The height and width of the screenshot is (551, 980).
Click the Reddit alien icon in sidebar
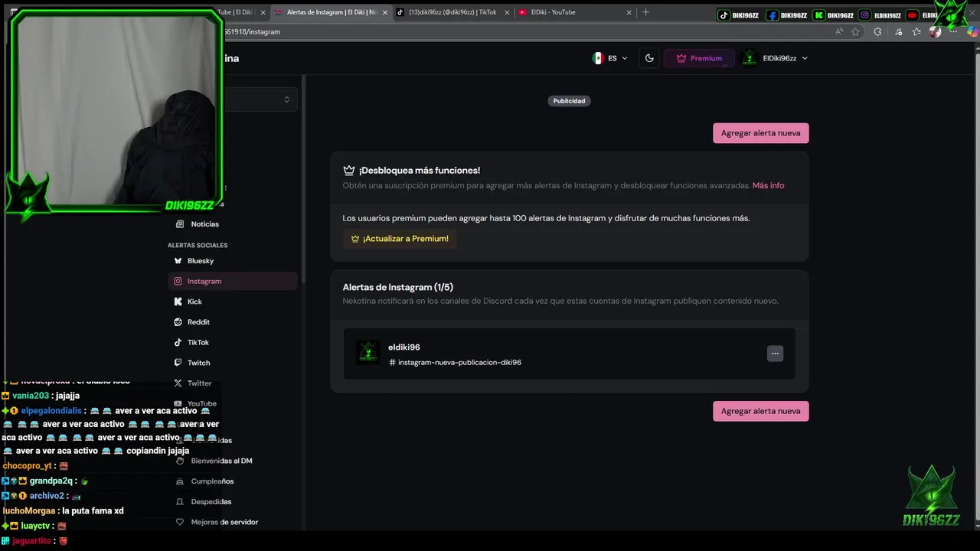point(178,322)
